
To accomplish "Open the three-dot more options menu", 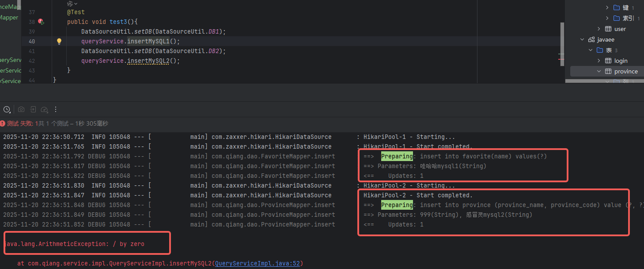I will (x=56, y=109).
